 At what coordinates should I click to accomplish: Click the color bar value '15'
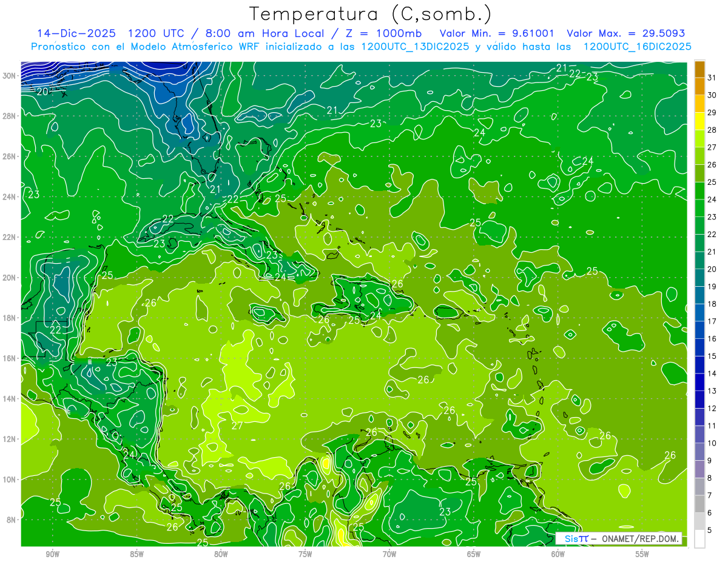712,356
